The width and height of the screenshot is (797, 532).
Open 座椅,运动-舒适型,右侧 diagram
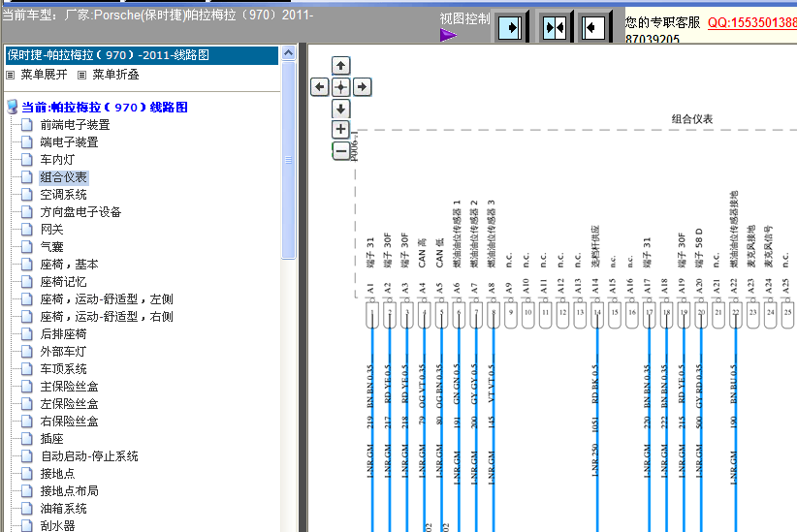[x=107, y=317]
